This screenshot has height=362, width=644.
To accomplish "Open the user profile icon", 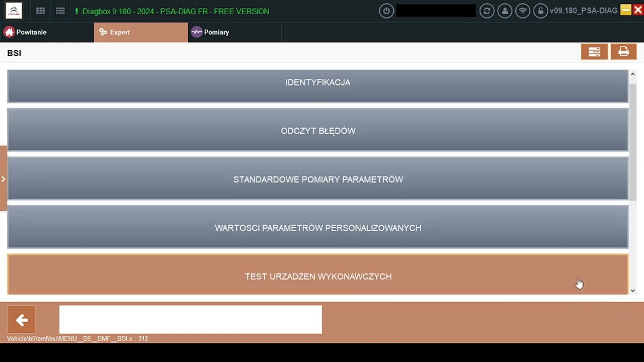I will click(x=505, y=11).
